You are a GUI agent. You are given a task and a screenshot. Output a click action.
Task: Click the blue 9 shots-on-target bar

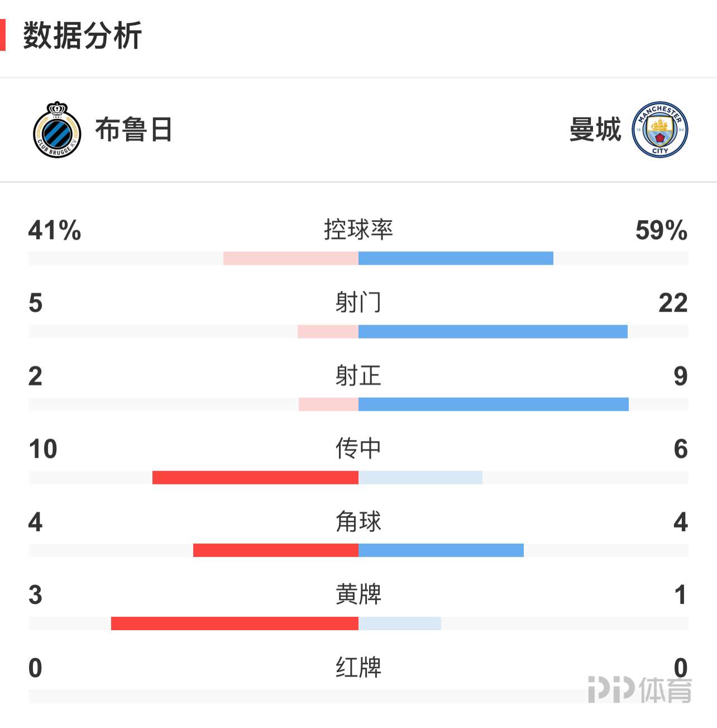[494, 404]
